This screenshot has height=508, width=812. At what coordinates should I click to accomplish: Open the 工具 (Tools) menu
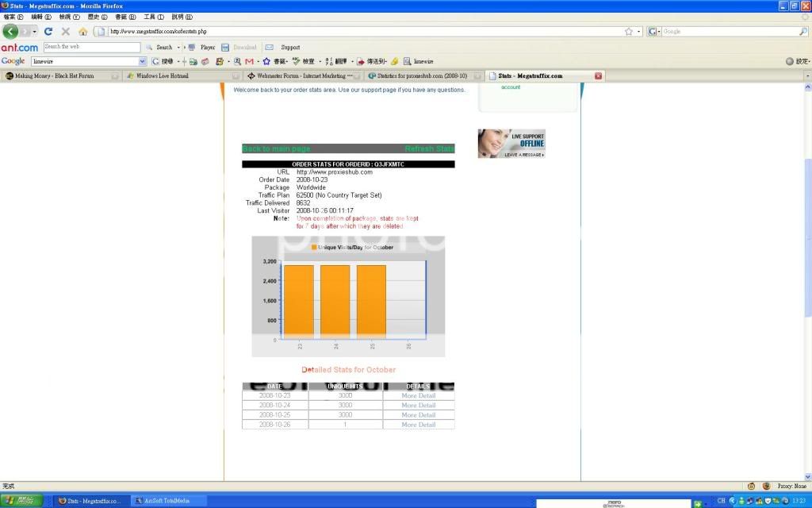pyautogui.click(x=153, y=17)
